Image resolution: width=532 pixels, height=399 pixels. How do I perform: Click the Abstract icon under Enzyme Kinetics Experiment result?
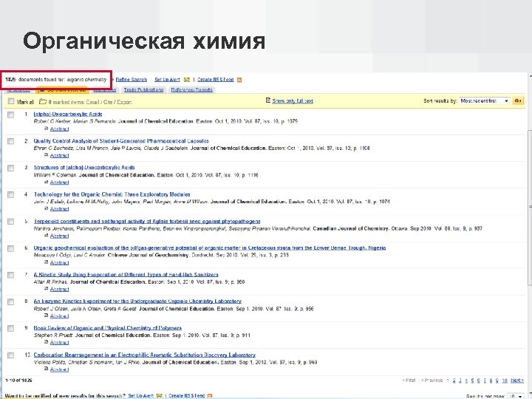[47, 316]
